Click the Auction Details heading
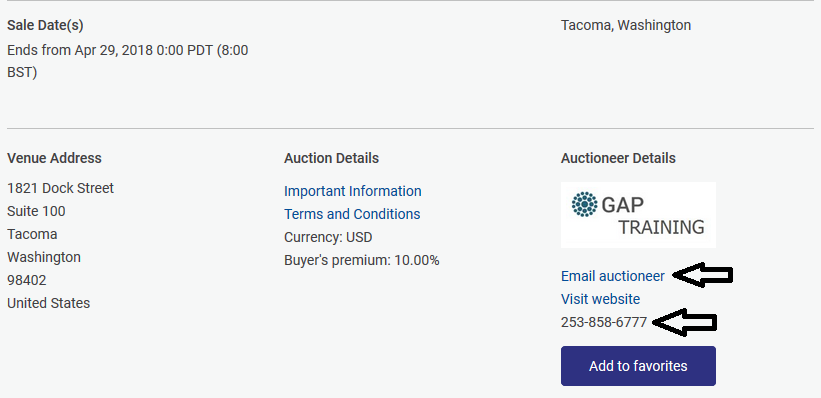The height and width of the screenshot is (398, 821). [x=331, y=158]
